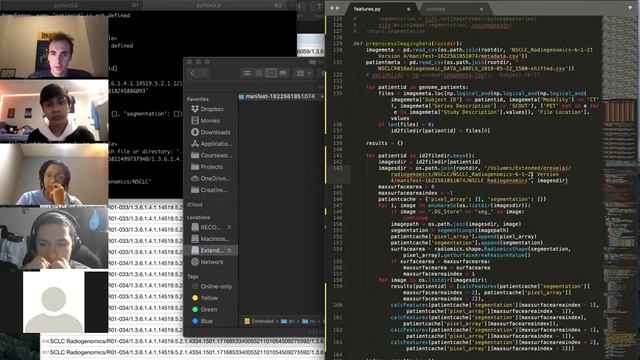Select participant wearing headphones video
The image size is (640, 360).
tap(54, 238)
